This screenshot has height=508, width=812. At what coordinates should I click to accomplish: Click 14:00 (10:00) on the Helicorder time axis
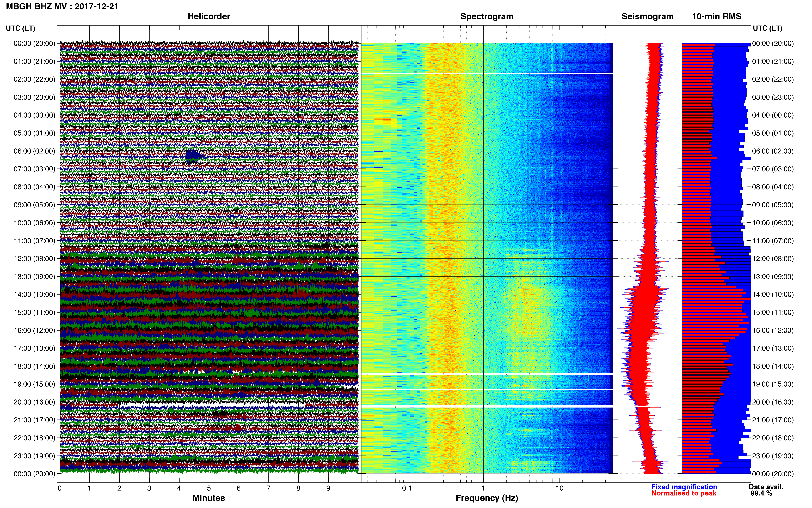[34, 295]
